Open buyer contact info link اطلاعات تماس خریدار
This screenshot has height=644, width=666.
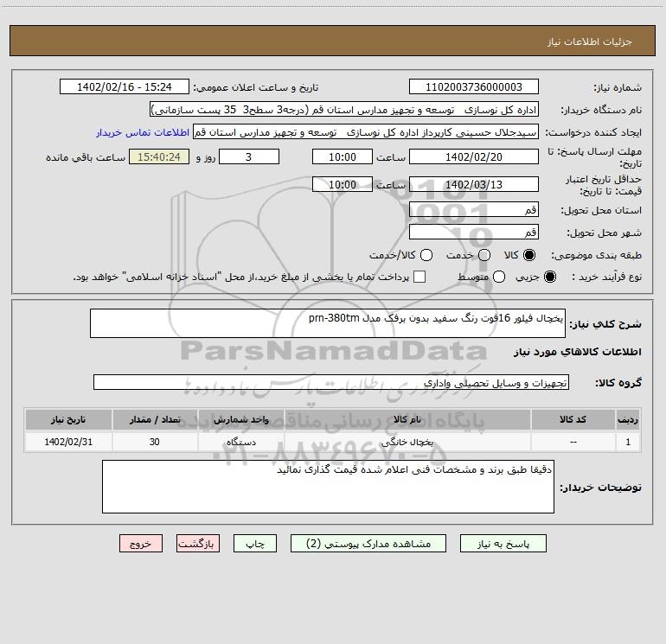click(143, 132)
